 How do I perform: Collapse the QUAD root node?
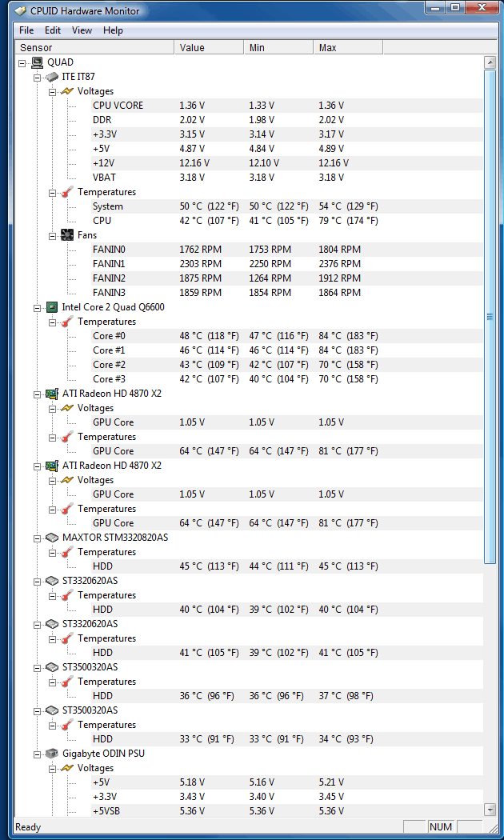click(x=22, y=62)
